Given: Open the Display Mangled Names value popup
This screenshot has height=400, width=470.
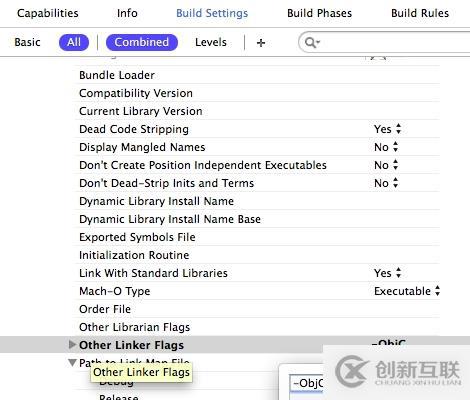Looking at the screenshot, I should pyautogui.click(x=386, y=147).
